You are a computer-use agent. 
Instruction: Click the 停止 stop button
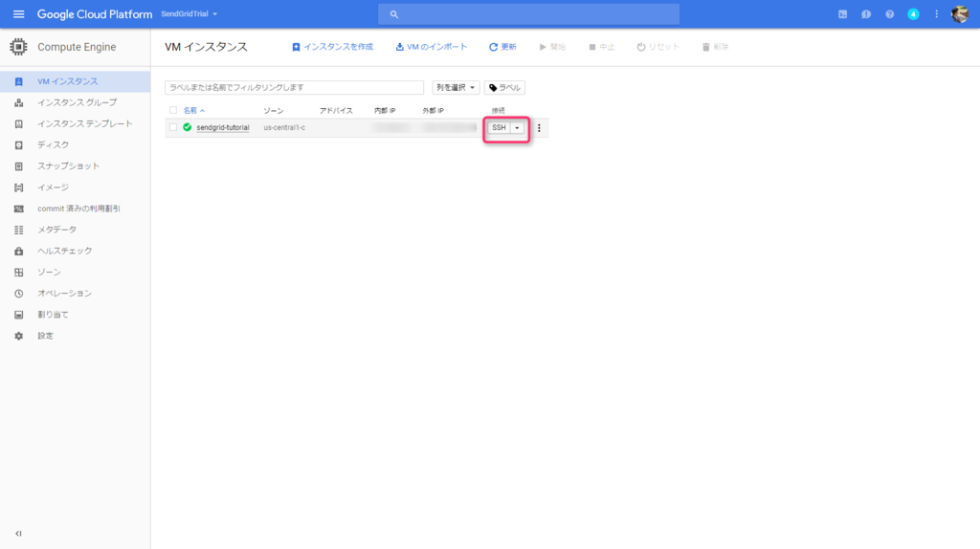click(x=601, y=47)
